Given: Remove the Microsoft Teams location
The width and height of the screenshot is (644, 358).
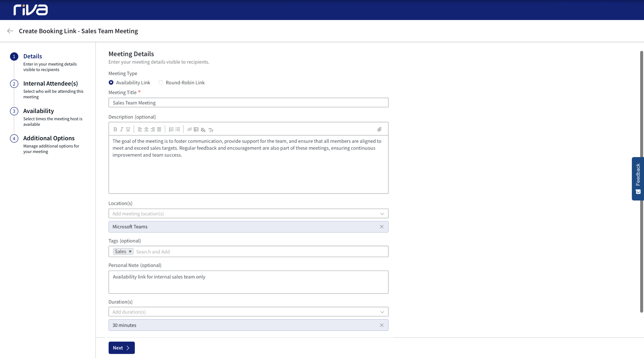Looking at the screenshot, I should pos(382,227).
